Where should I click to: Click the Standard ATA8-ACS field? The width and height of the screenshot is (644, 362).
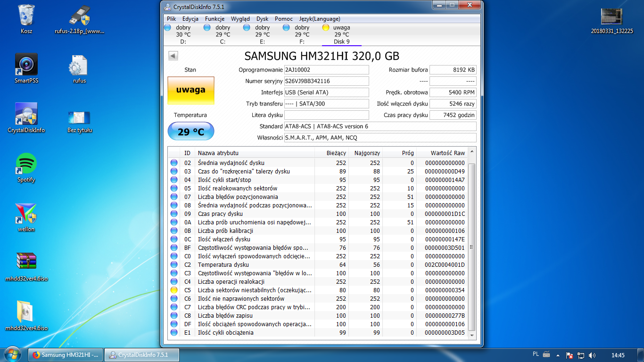pyautogui.click(x=380, y=126)
